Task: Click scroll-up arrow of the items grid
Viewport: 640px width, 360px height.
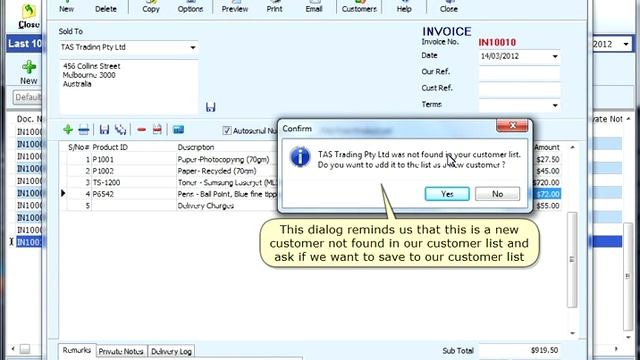Action: click(x=572, y=147)
